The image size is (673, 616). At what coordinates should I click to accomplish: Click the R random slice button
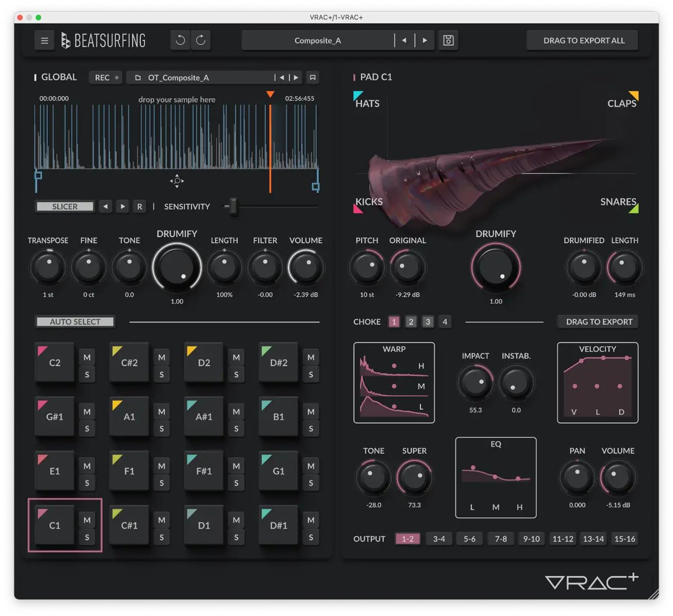140,206
